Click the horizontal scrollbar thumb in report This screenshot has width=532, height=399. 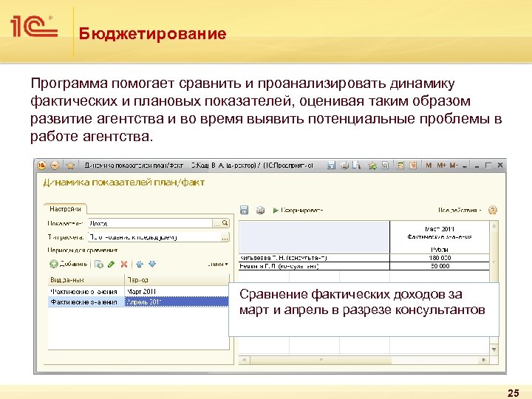pos(321,360)
